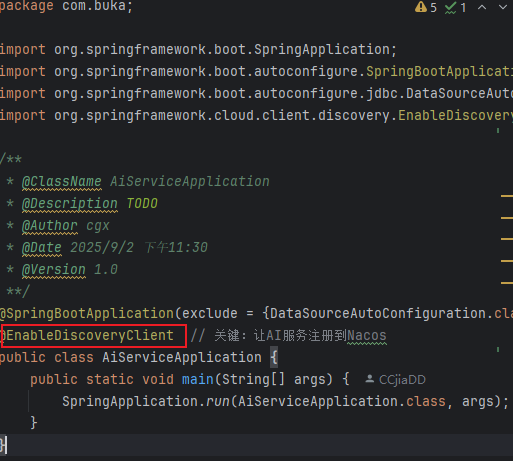Image resolution: width=513 pixels, height=461 pixels.
Task: Click SpringApplication in the first import
Action: coord(322,50)
